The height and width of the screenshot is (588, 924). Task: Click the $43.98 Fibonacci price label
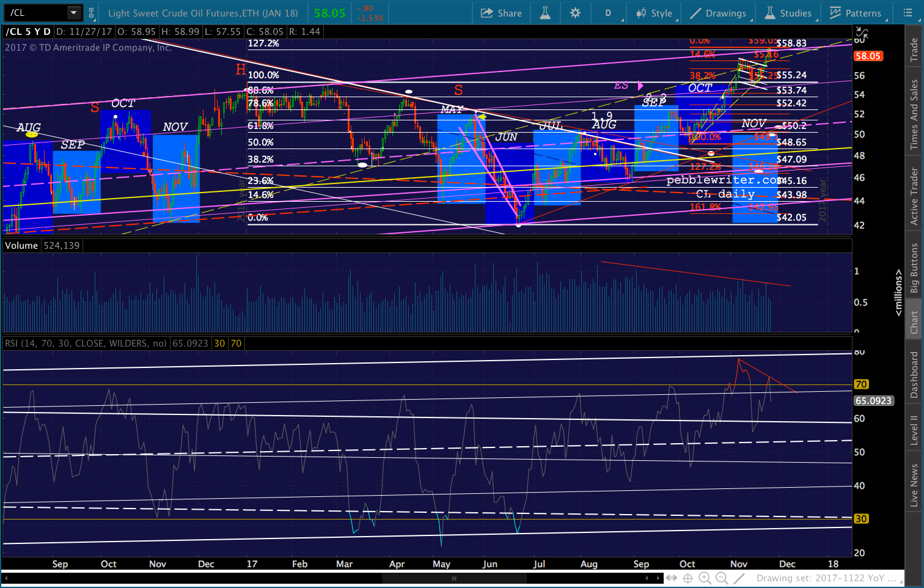[x=791, y=194]
